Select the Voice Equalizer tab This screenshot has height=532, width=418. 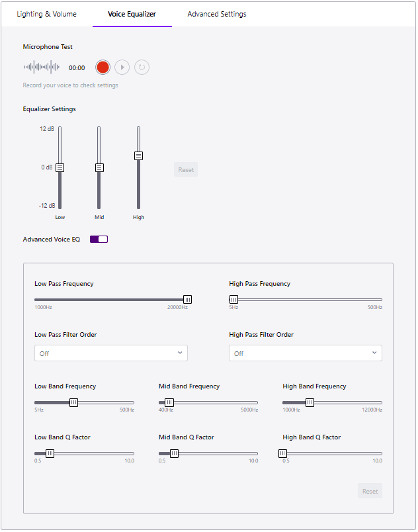point(132,14)
